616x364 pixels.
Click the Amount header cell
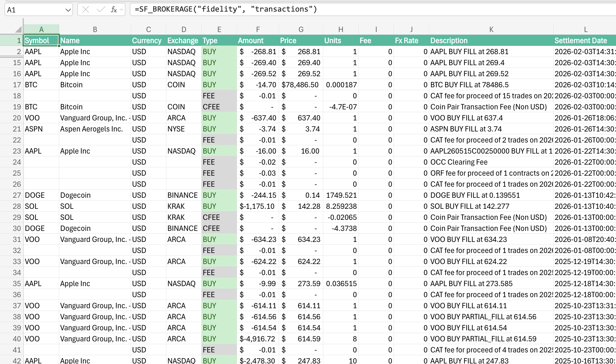click(258, 40)
